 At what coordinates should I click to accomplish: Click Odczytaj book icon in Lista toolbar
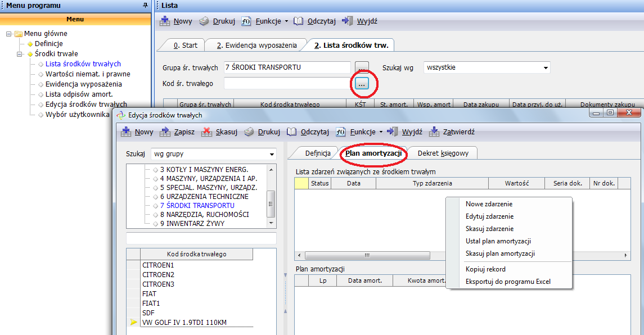coord(299,21)
